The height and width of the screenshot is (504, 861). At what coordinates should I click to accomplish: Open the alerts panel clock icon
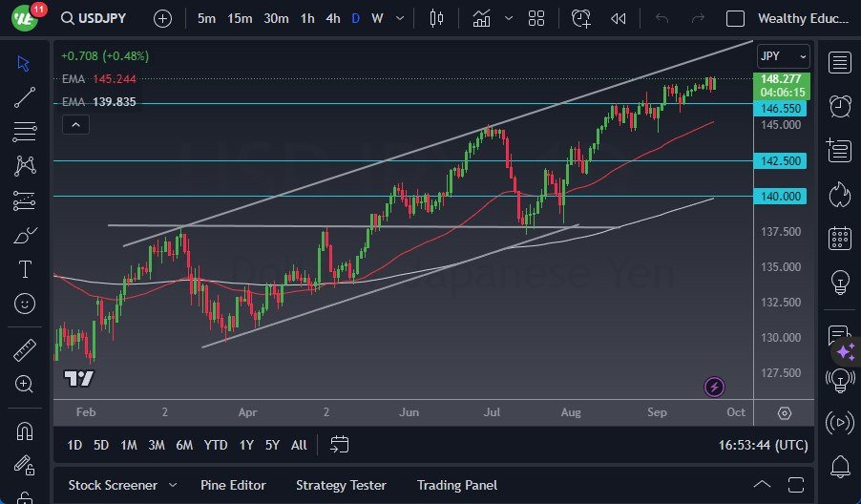(840, 105)
